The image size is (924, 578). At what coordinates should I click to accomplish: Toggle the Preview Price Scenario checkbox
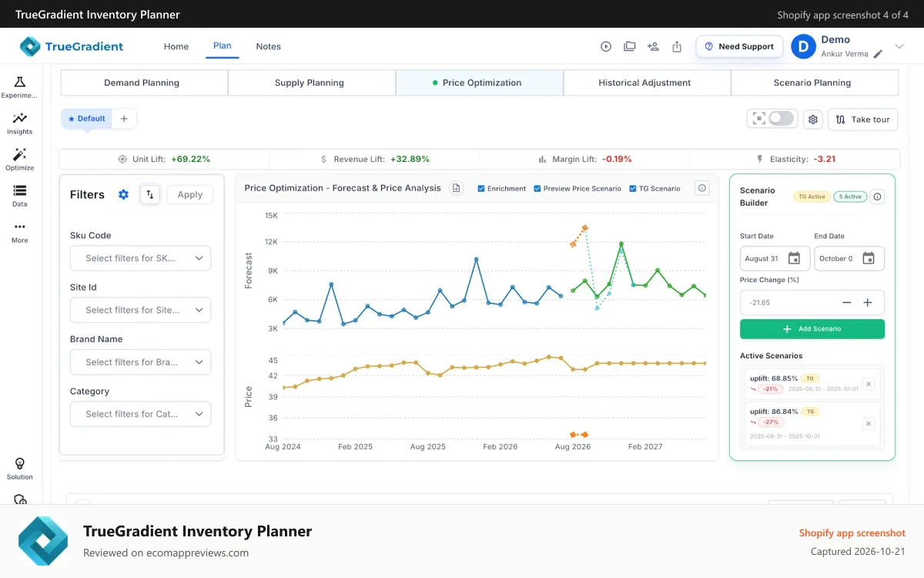[537, 189]
